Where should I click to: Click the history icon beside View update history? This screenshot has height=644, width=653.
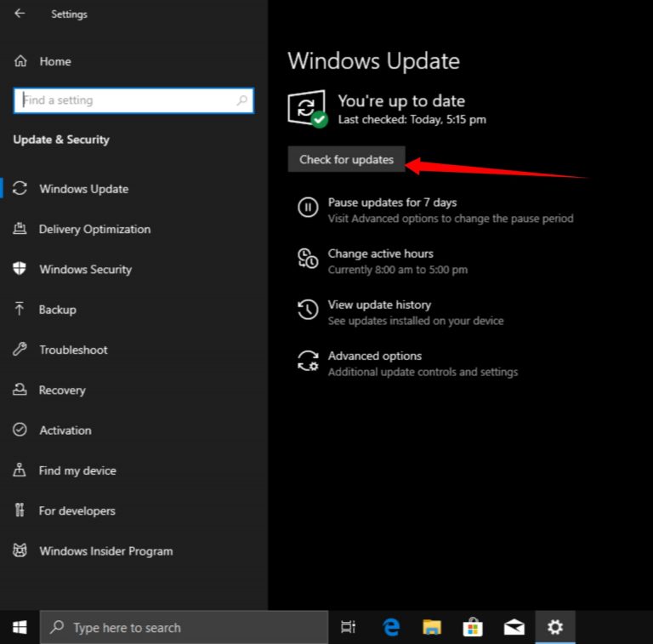click(x=308, y=310)
